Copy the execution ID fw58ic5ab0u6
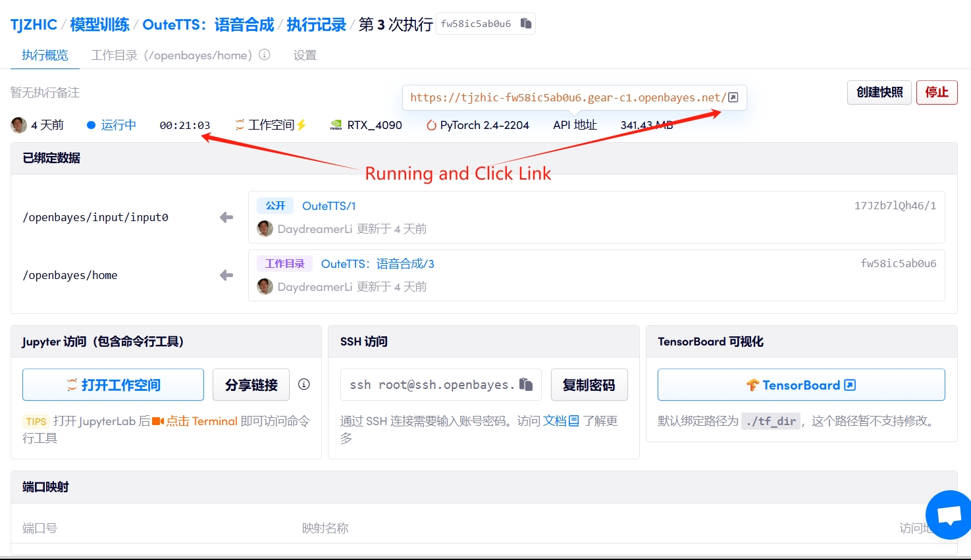 pos(525,24)
